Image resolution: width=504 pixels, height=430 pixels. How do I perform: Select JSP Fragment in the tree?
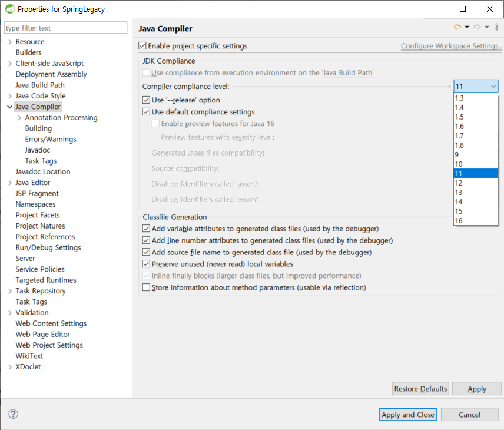[37, 193]
